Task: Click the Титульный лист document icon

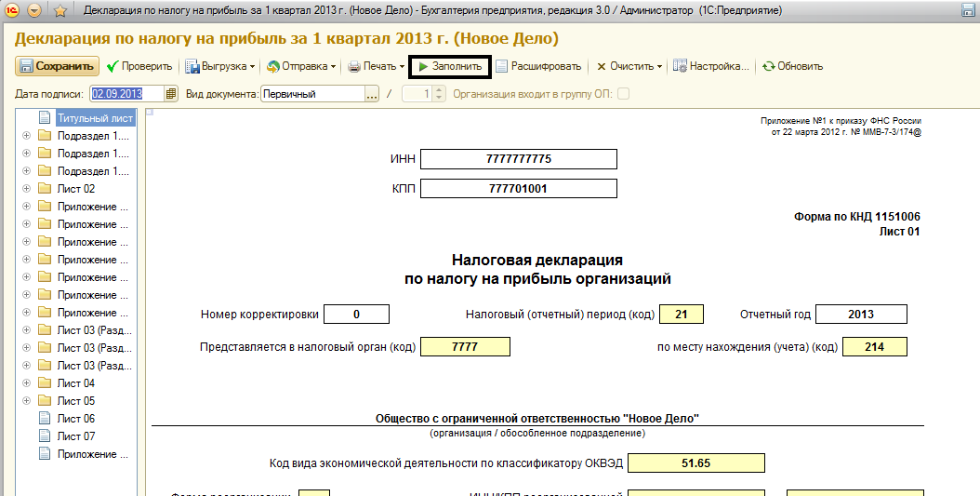Action: tap(45, 117)
